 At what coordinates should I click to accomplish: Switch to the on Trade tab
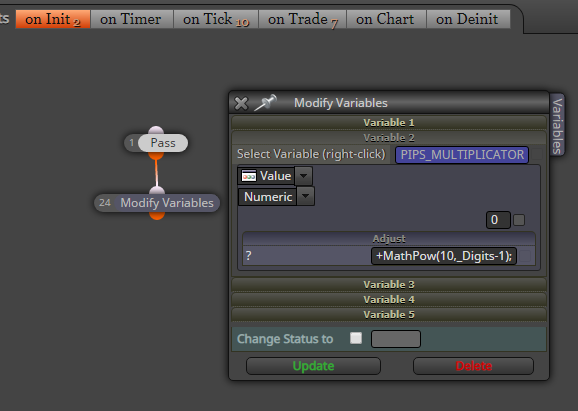[x=302, y=19]
